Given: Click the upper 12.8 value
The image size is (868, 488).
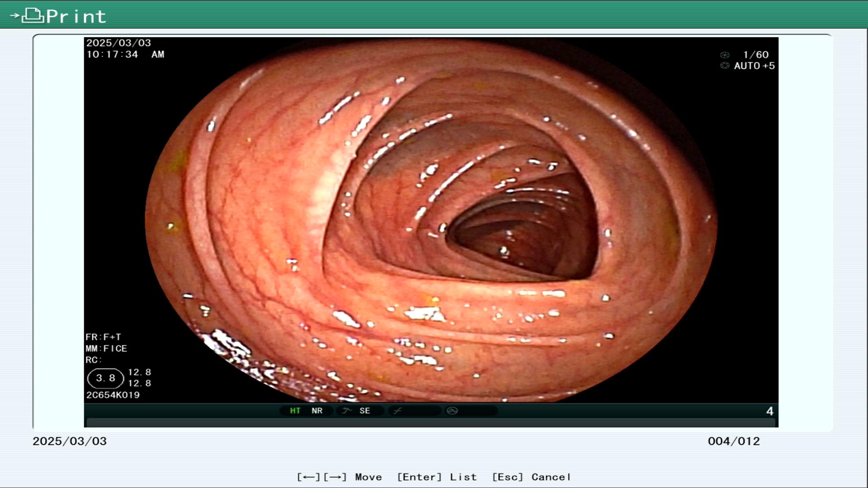Looking at the screenshot, I should (x=140, y=372).
